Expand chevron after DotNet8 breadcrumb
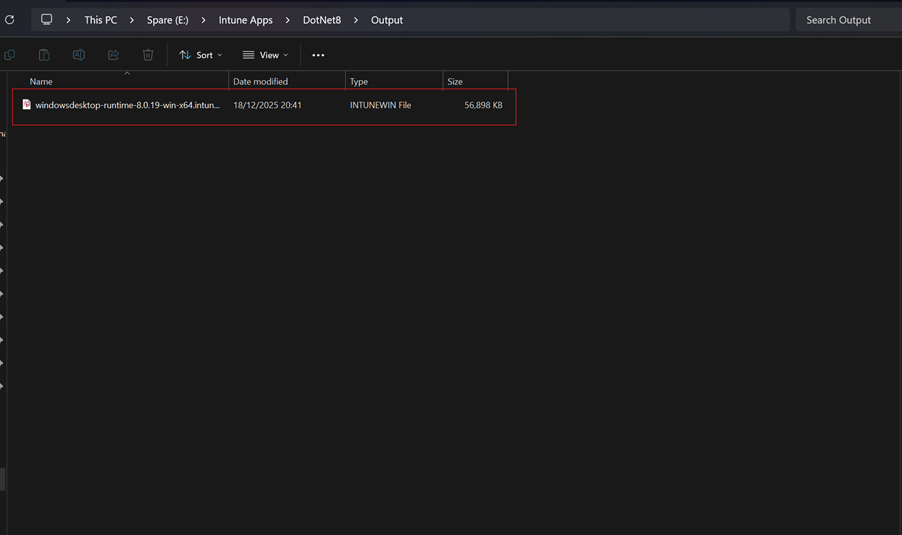Viewport: 902px width, 535px height. [x=356, y=20]
